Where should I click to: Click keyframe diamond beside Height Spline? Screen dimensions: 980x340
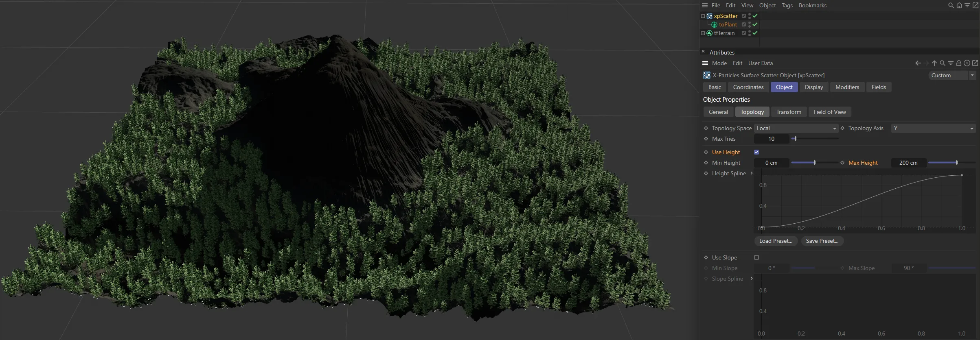coord(706,173)
